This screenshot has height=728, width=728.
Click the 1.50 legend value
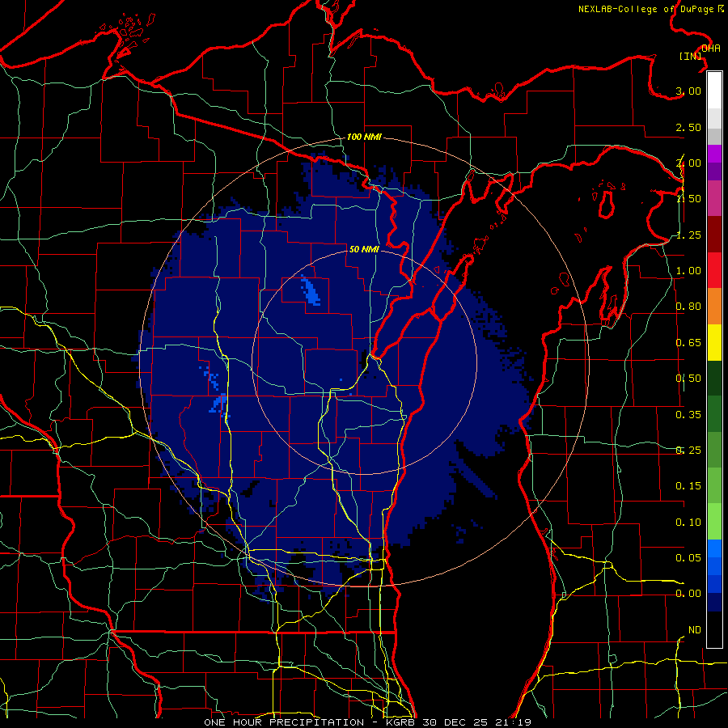click(688, 199)
